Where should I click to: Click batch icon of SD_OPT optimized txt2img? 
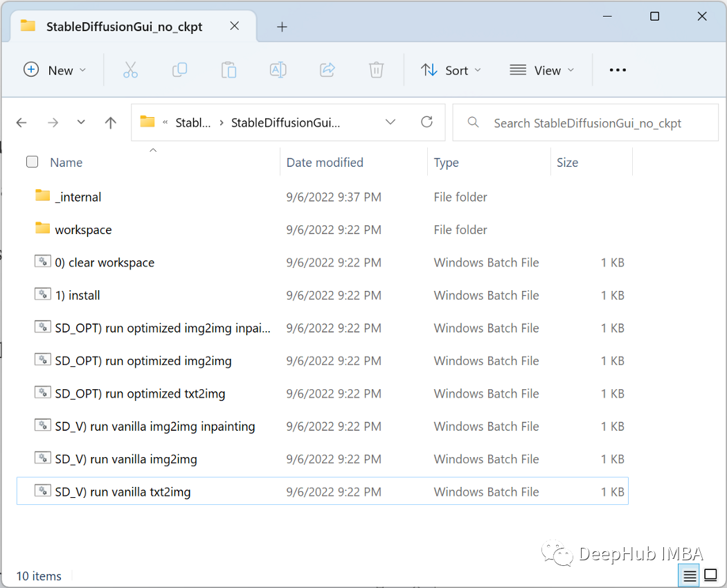[43, 393]
